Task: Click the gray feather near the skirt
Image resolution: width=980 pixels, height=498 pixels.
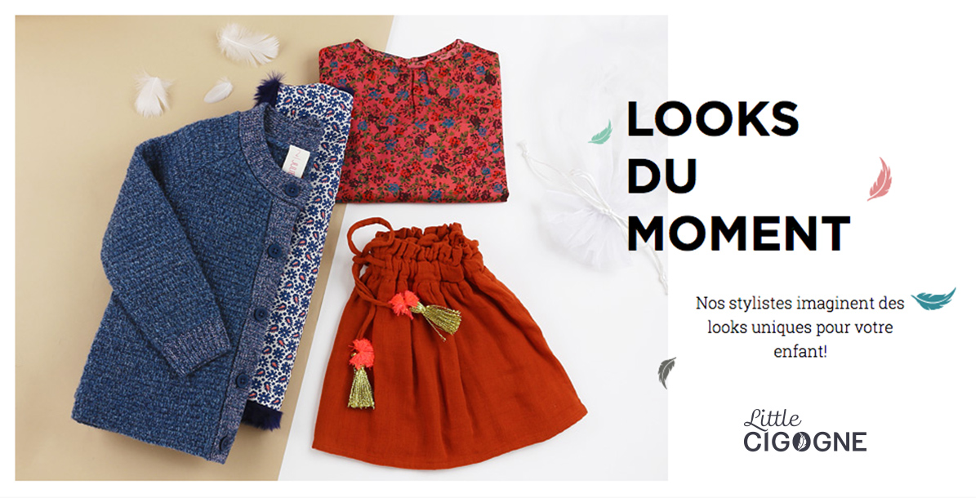Action: pos(667,372)
